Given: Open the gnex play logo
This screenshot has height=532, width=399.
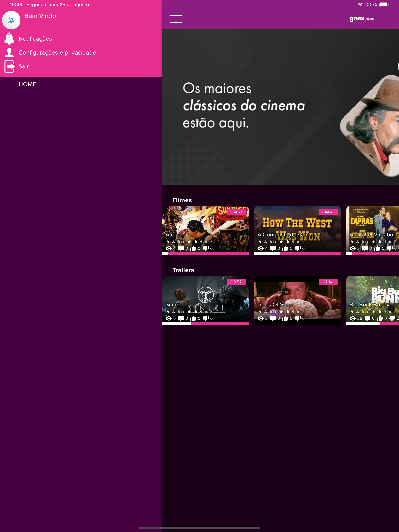Looking at the screenshot, I should point(362,19).
